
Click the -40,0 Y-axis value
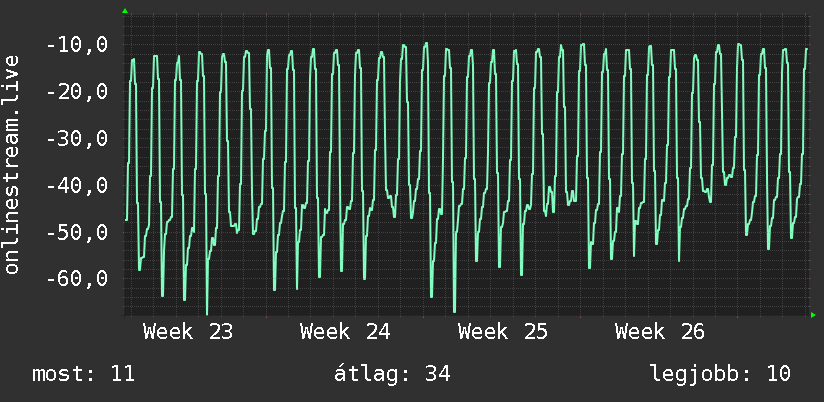[x=77, y=185]
